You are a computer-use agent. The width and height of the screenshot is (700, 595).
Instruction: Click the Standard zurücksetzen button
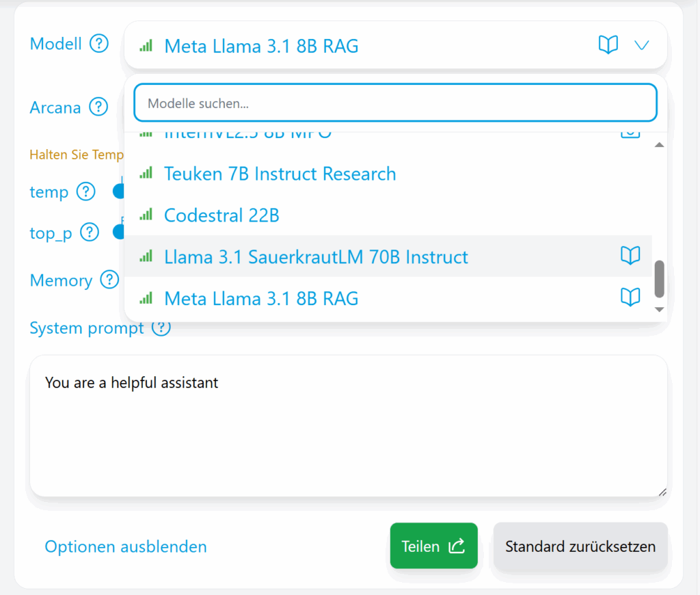(580, 546)
